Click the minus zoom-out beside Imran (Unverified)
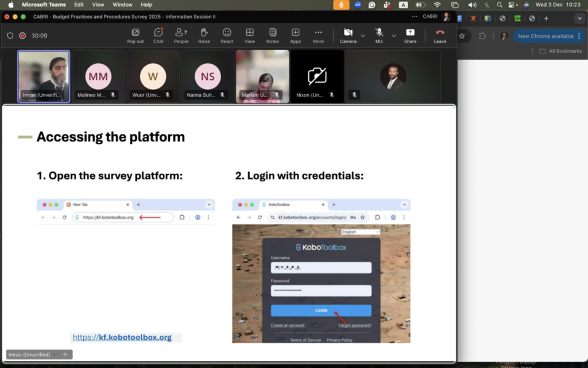 coord(56,354)
